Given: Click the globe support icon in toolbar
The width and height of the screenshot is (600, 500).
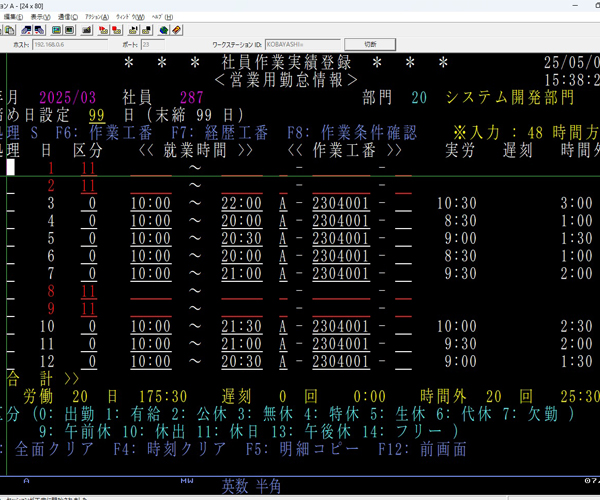Looking at the screenshot, I should point(163,30).
